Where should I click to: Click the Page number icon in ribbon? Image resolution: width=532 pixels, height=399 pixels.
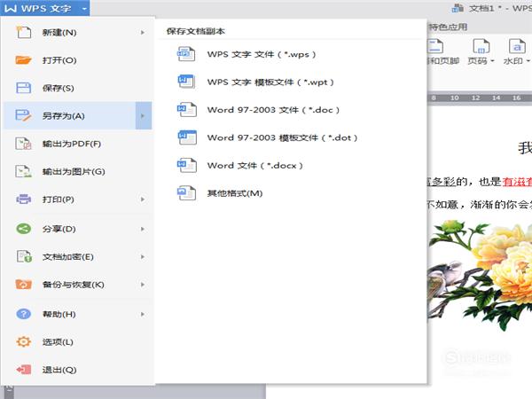481,46
